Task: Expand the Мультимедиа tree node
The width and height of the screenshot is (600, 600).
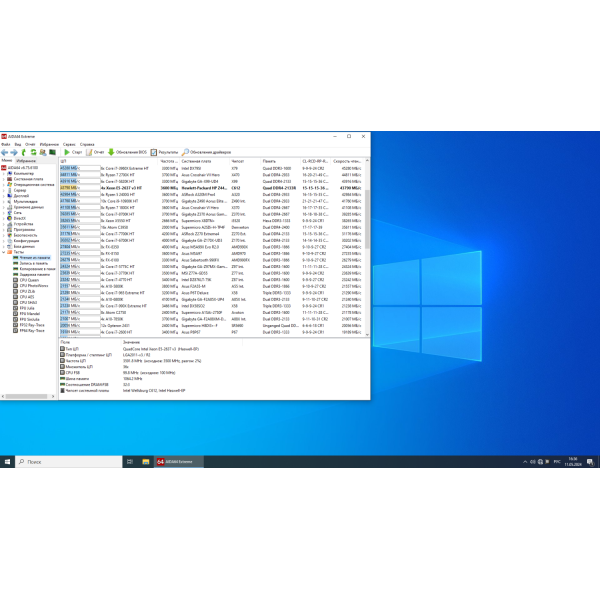Action: pos(4,201)
